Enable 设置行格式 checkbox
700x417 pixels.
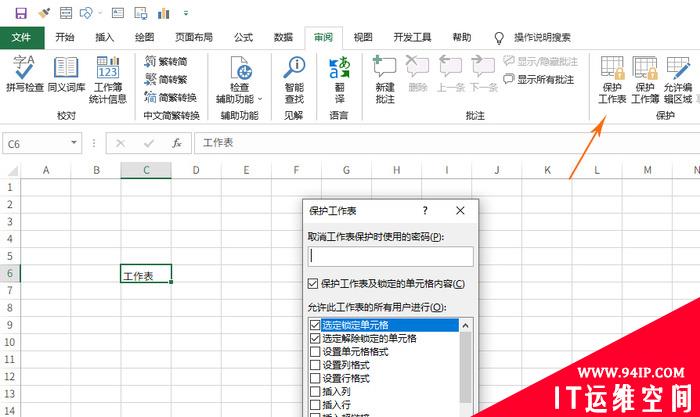(315, 379)
